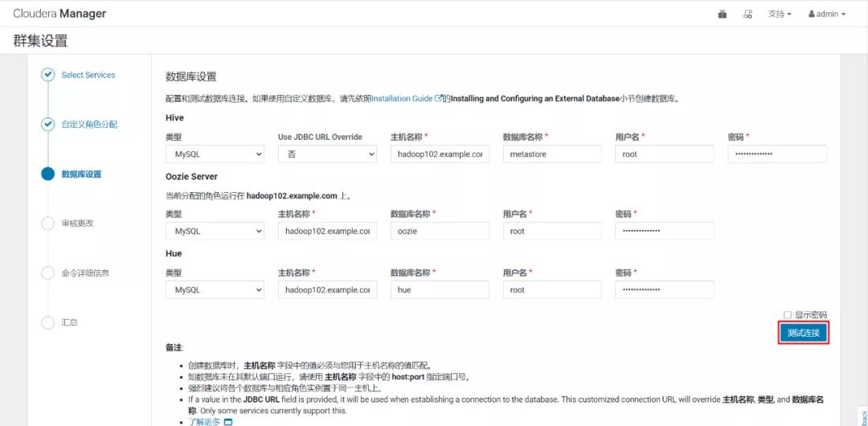This screenshot has height=426, width=868.
Task: Click the Oozie Server password field
Action: 665,231
